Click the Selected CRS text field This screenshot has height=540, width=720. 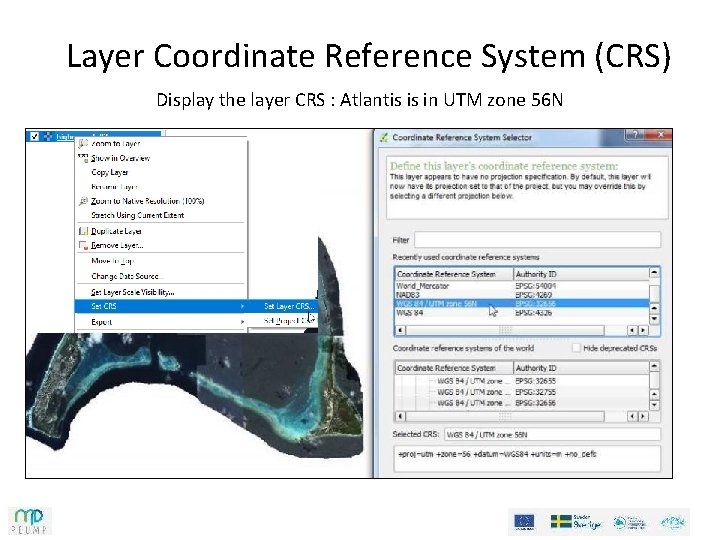(x=552, y=434)
